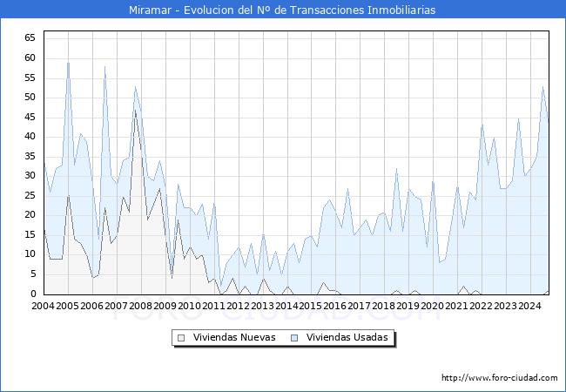The image size is (566, 392).
Task: Click the Viviendas Usadas legend swatch
Action: pos(294,338)
